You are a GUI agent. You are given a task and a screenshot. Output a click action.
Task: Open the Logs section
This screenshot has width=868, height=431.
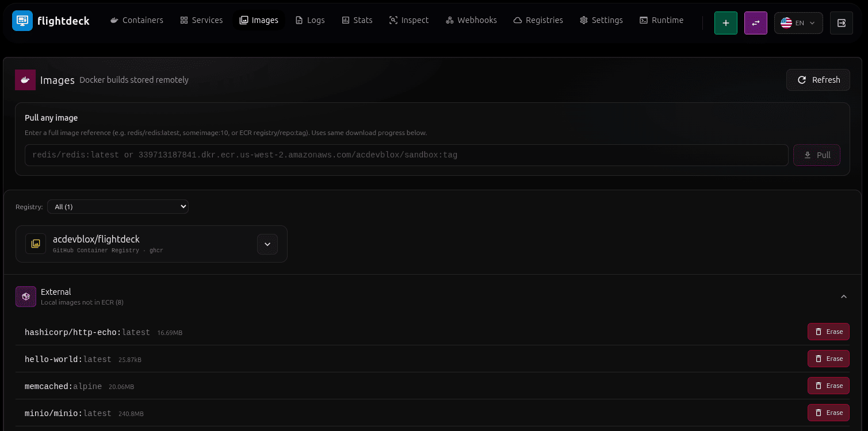[x=310, y=20]
